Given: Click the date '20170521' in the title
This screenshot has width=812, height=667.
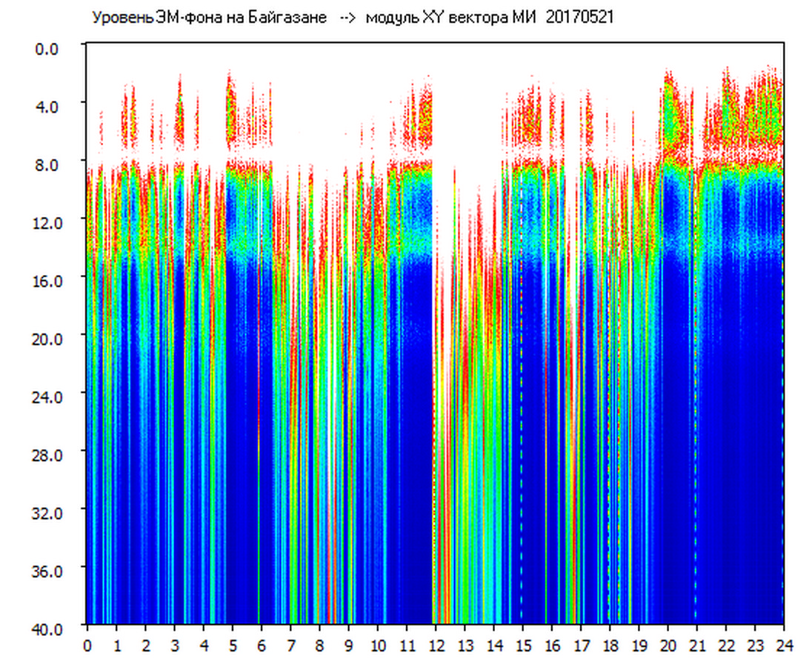Looking at the screenshot, I should point(579,18).
